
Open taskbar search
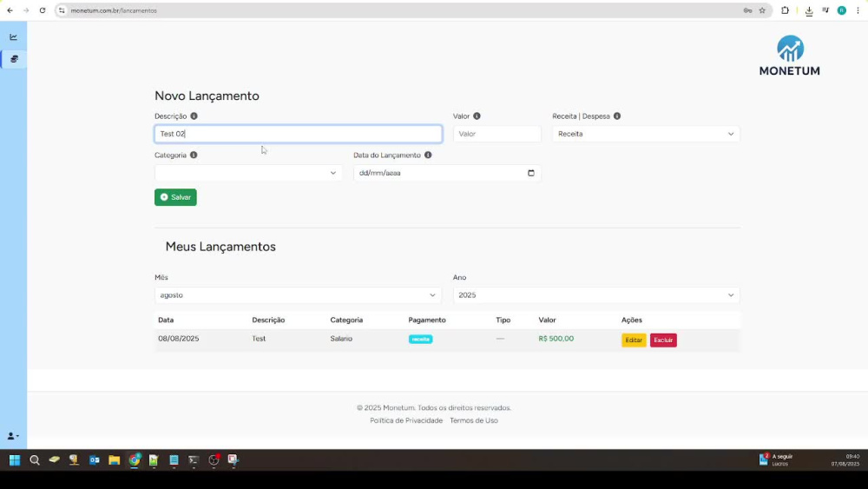tap(35, 460)
